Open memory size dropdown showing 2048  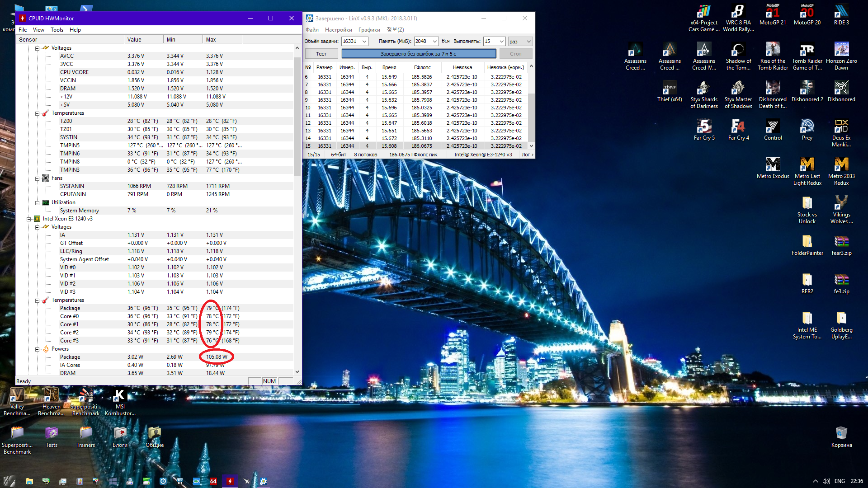(434, 41)
